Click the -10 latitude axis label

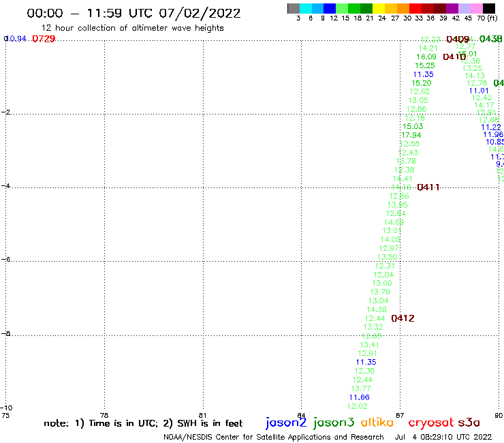7,408
